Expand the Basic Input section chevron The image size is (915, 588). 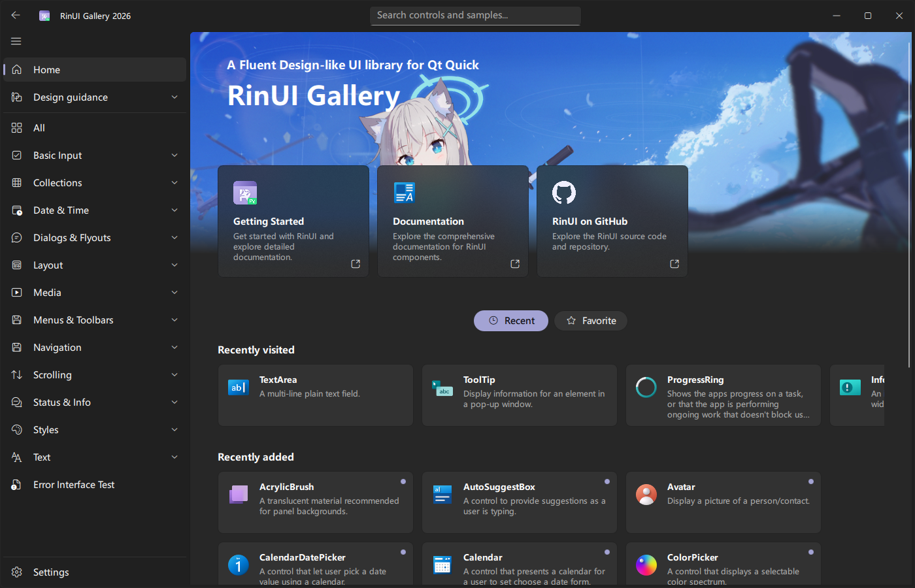click(175, 155)
